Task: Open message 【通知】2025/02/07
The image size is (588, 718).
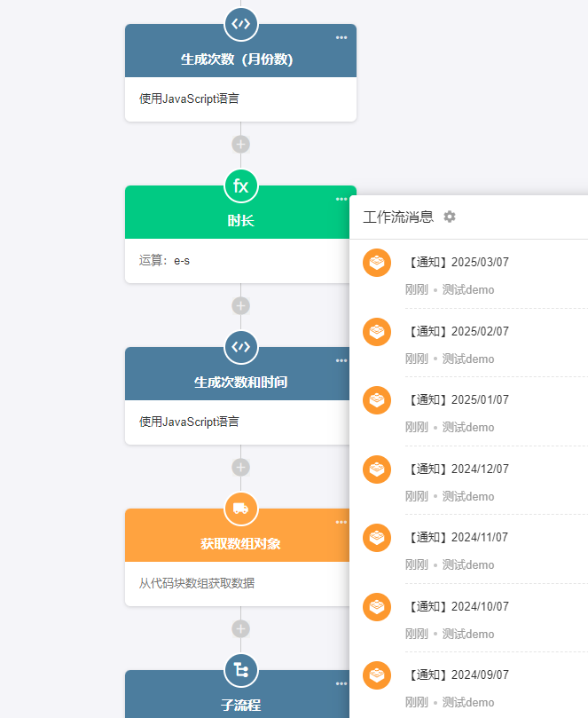Action: tap(457, 332)
